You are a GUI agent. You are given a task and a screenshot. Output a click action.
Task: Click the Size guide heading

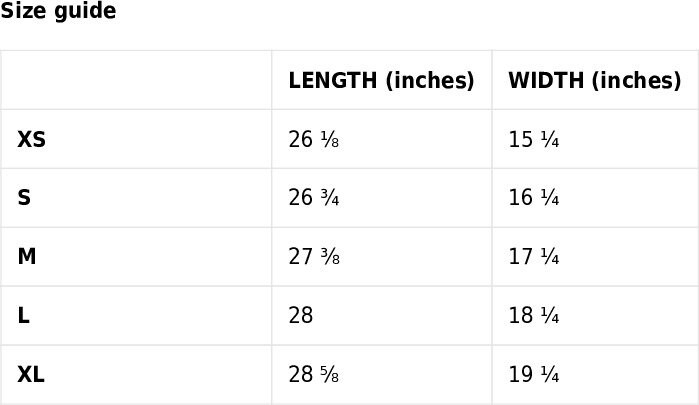58,11
